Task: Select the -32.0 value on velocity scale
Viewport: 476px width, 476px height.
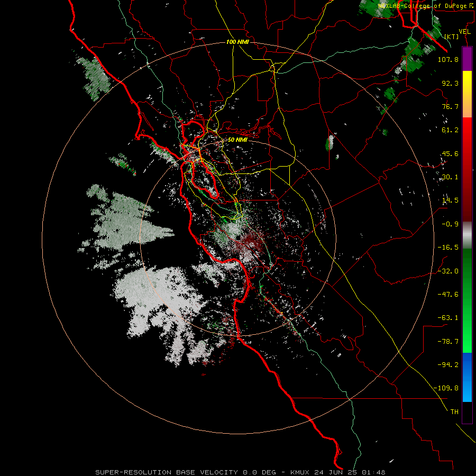Action: point(448,271)
